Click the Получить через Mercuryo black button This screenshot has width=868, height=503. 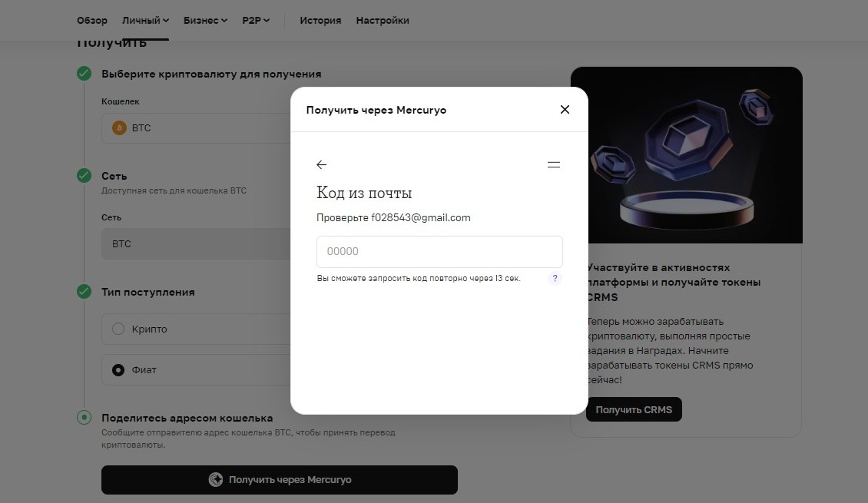click(280, 480)
